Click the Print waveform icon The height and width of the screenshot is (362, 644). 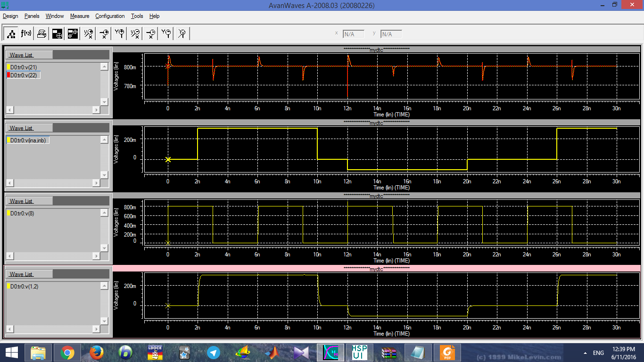[41, 33]
